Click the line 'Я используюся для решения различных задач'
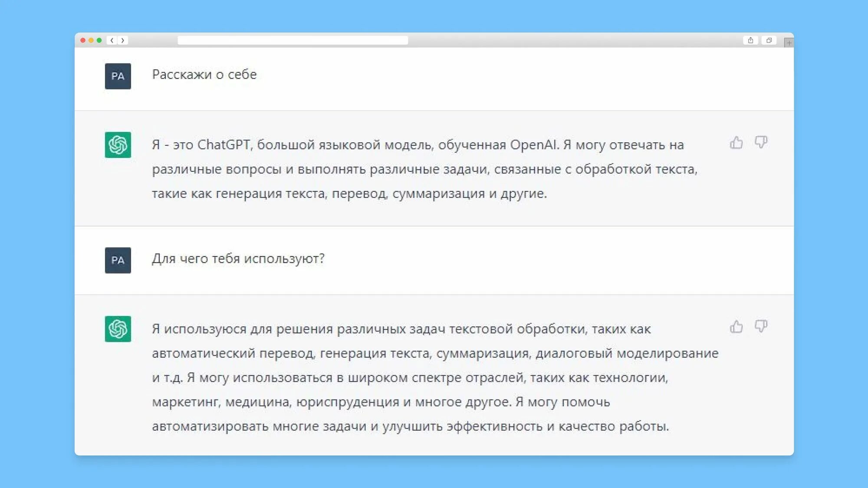 pyautogui.click(x=401, y=329)
